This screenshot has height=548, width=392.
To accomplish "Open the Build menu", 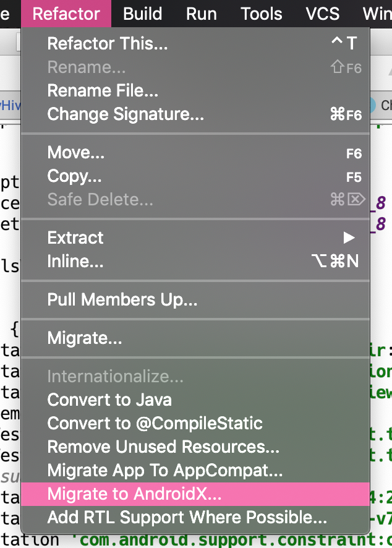I will (x=143, y=14).
